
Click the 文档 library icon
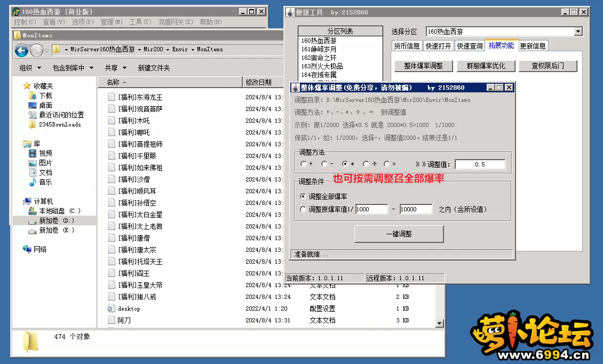point(33,172)
